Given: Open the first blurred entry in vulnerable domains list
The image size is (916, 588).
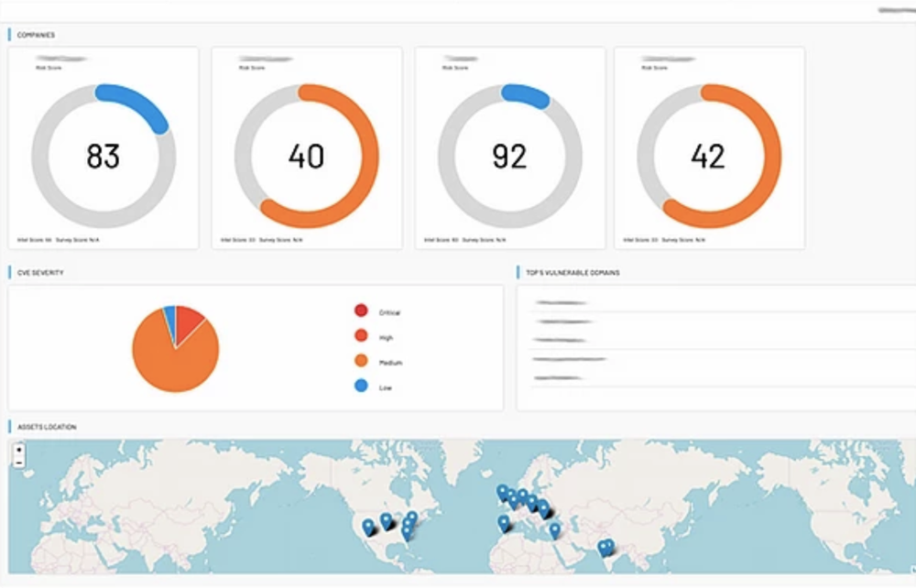Looking at the screenshot, I should coord(561,302).
